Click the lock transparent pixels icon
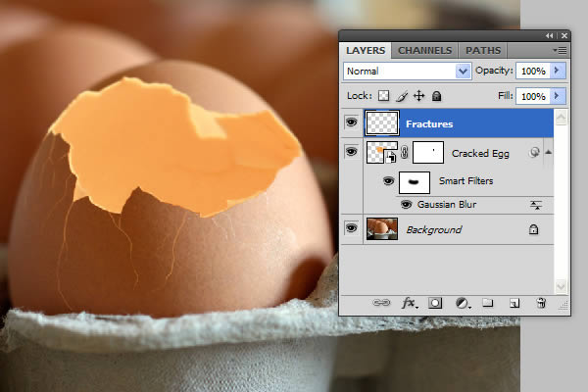 point(383,96)
